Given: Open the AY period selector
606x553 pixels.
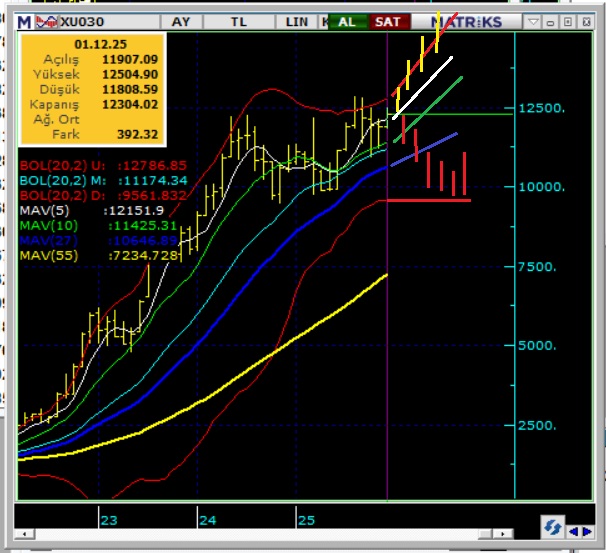Looking at the screenshot, I should point(181,21).
